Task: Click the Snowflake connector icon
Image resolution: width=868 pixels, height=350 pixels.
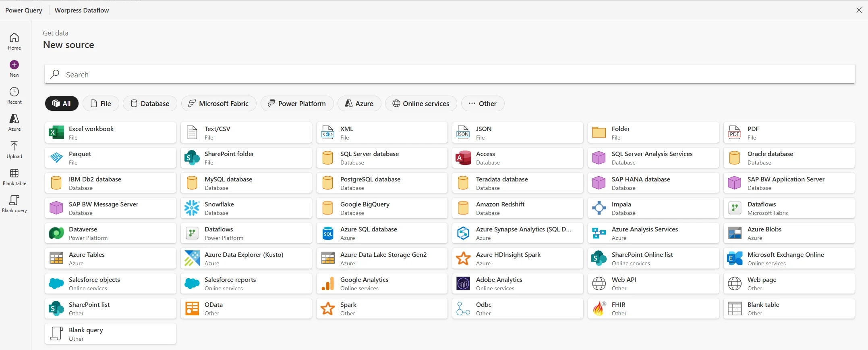Action: click(x=192, y=208)
